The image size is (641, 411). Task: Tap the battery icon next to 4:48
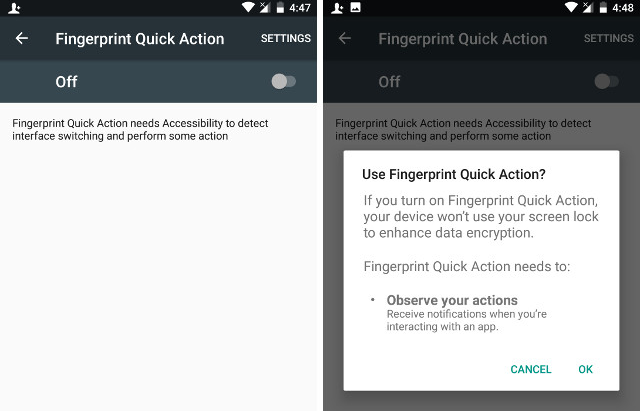pyautogui.click(x=603, y=7)
